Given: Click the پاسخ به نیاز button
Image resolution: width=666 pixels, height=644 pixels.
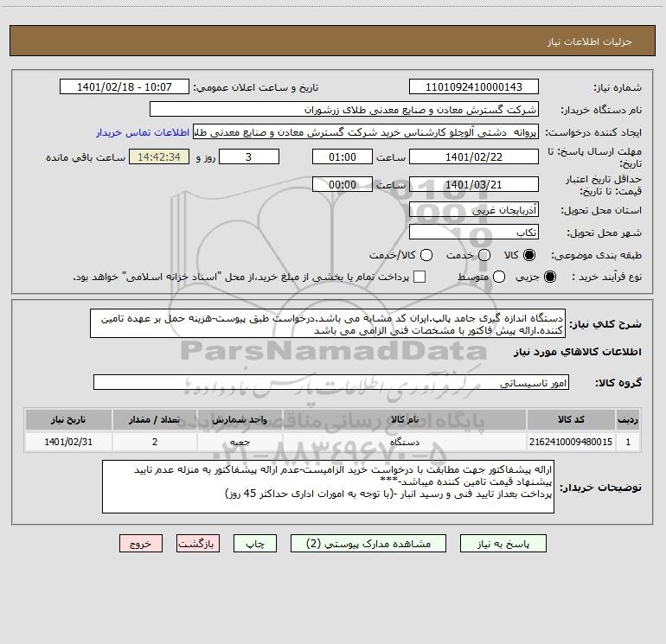Looking at the screenshot, I should (503, 544).
